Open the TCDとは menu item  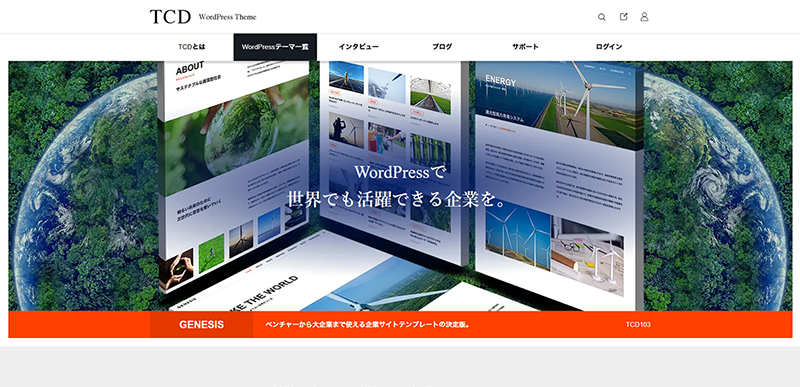click(192, 47)
